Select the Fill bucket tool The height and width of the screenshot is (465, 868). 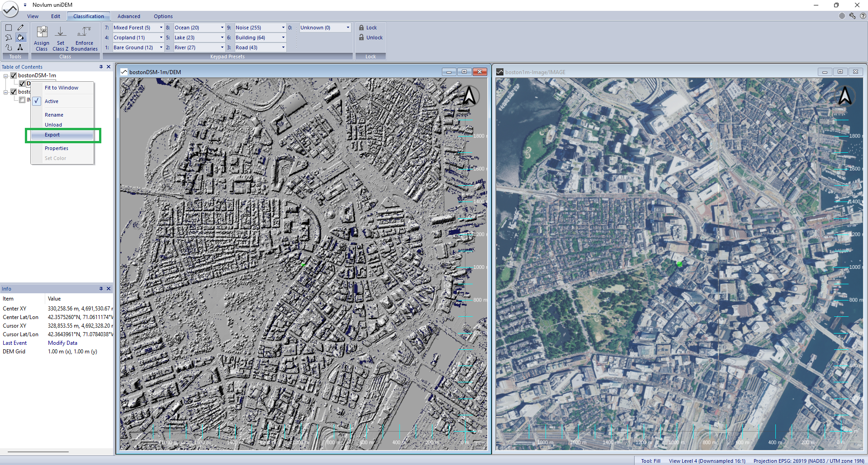coord(20,38)
